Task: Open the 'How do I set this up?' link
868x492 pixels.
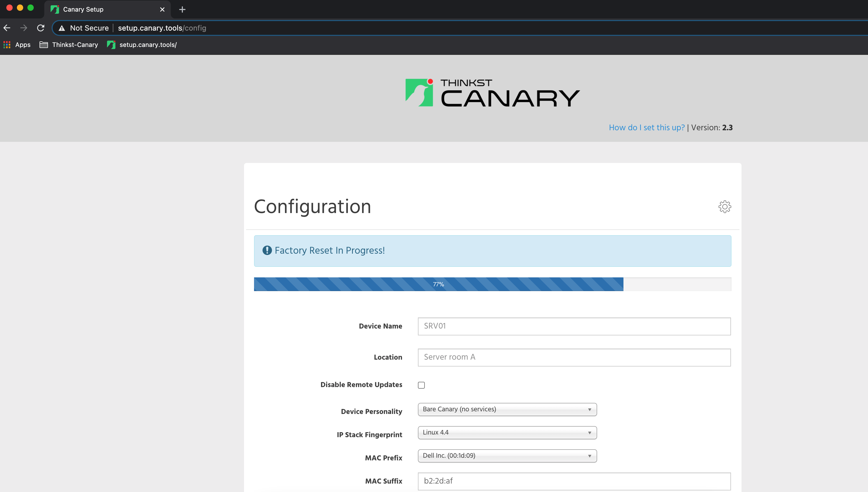Action: coord(647,127)
